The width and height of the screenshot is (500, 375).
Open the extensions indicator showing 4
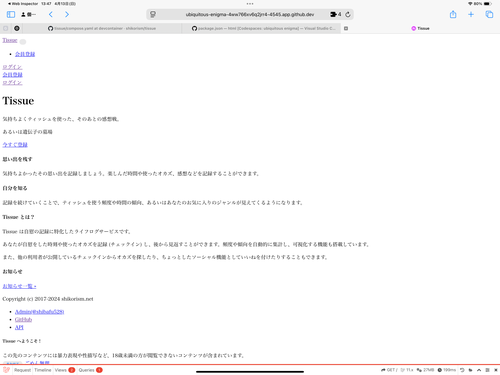[x=335, y=14]
